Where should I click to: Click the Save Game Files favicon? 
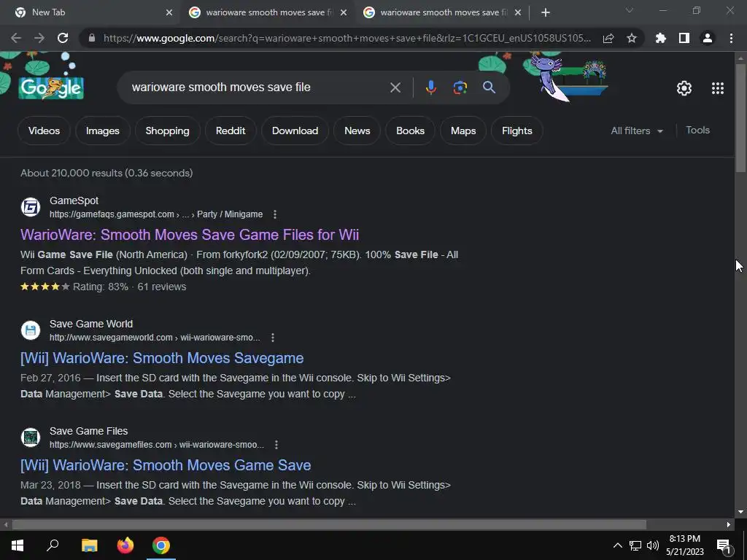coord(31,437)
